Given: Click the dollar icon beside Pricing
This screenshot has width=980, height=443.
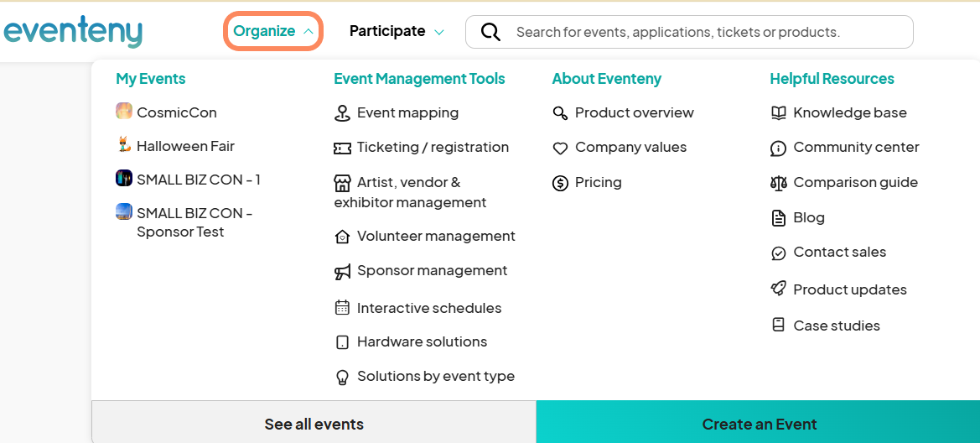Looking at the screenshot, I should pyautogui.click(x=560, y=183).
